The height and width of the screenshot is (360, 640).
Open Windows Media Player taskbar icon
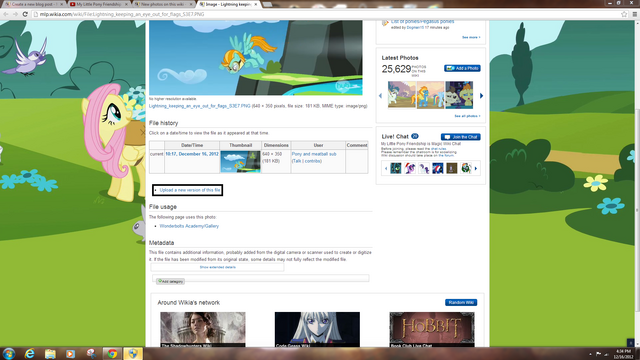click(70, 353)
